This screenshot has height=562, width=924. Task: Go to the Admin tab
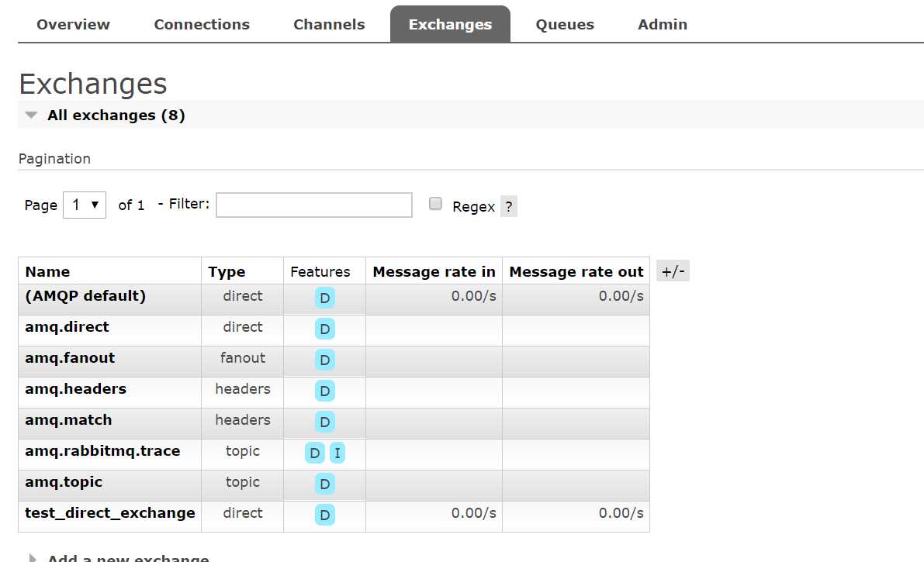click(x=663, y=25)
